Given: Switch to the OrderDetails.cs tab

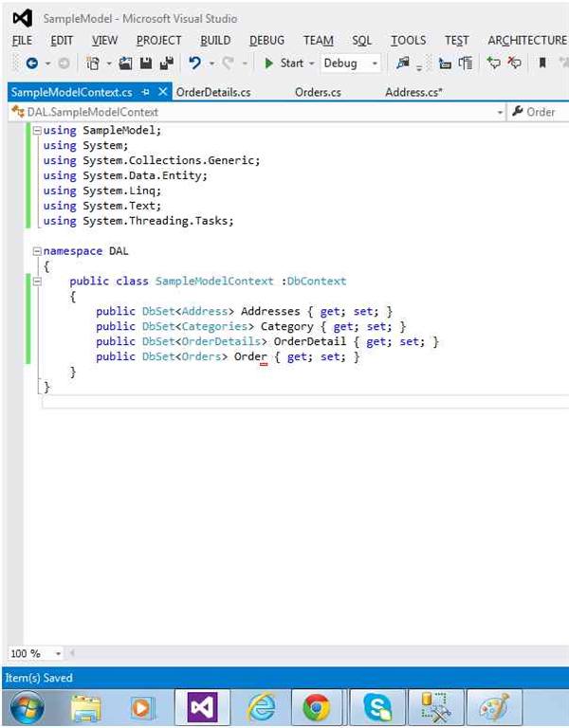Looking at the screenshot, I should pyautogui.click(x=213, y=92).
